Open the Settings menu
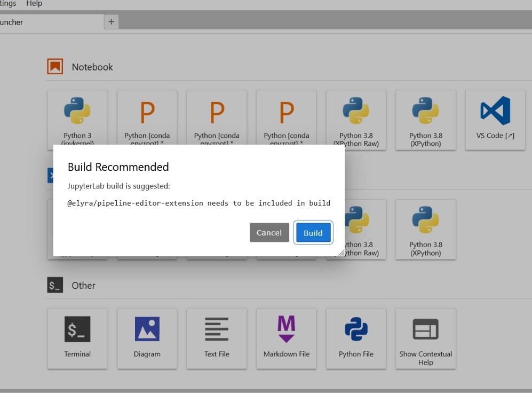The height and width of the screenshot is (393, 532). click(x=7, y=4)
